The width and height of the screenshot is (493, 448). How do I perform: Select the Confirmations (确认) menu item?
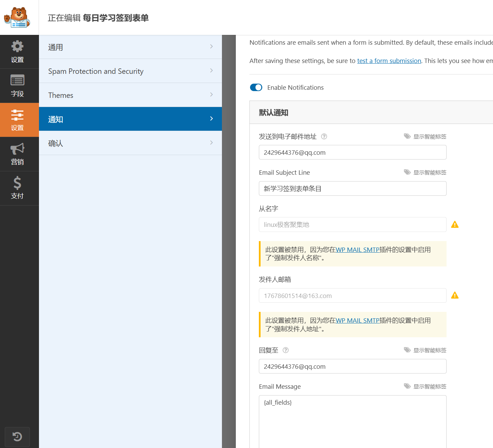[x=130, y=143]
